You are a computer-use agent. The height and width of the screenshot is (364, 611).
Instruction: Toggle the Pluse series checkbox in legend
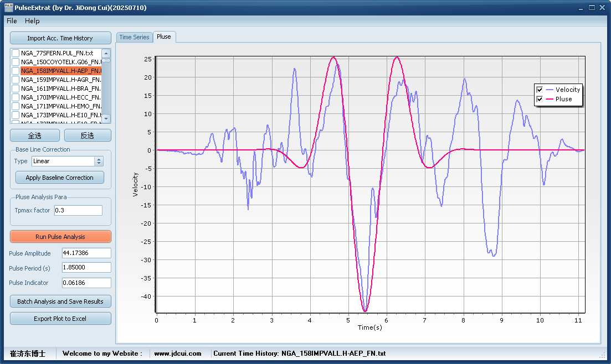coord(540,100)
